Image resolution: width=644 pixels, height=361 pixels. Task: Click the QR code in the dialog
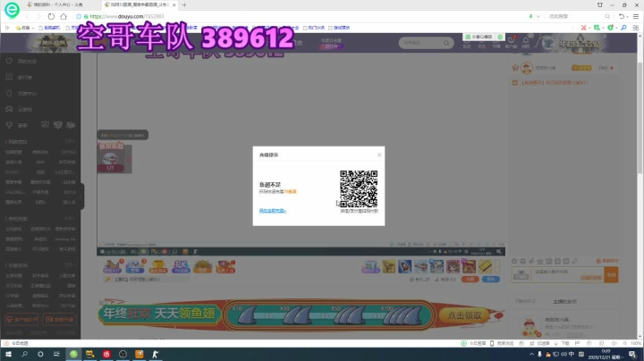(359, 189)
